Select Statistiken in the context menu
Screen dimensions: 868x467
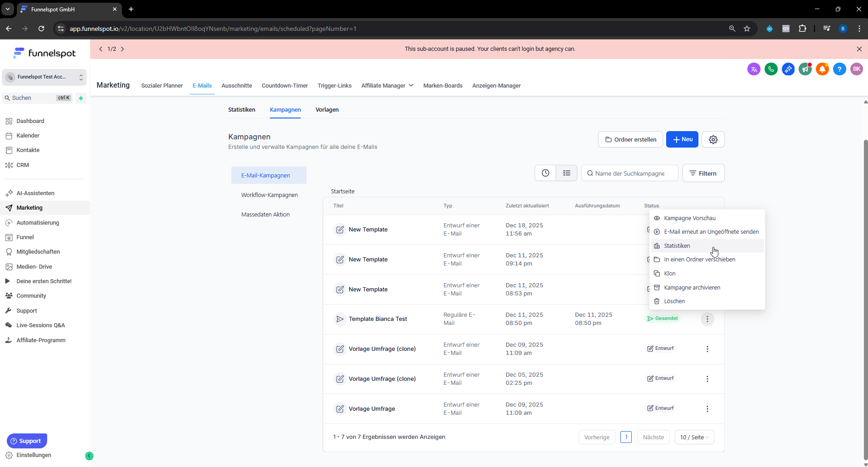707,246
